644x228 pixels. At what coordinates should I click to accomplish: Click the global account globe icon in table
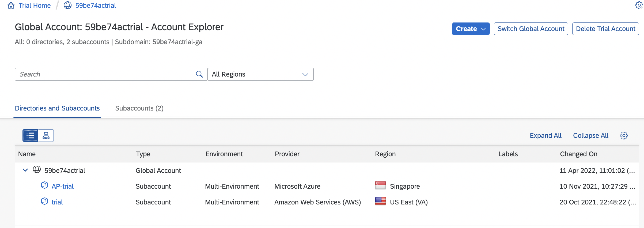[37, 170]
